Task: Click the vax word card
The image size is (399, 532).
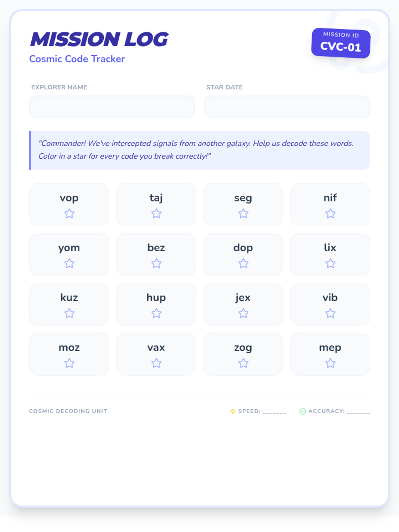Action: 156,354
